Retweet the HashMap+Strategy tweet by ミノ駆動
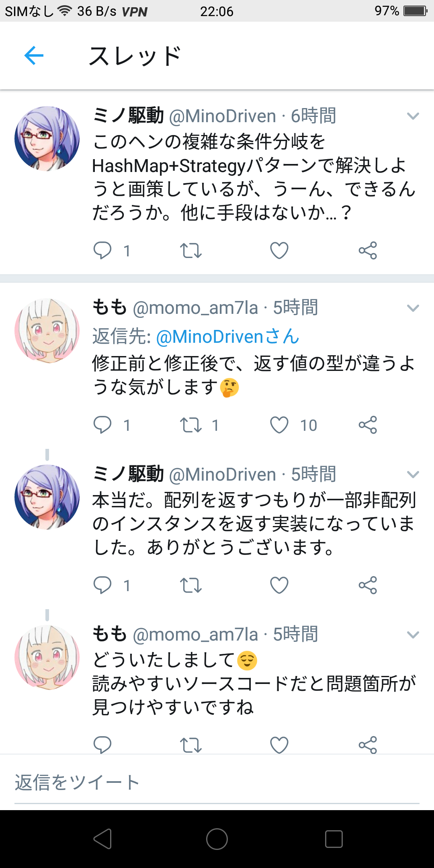The height and width of the screenshot is (868, 434). click(x=190, y=250)
